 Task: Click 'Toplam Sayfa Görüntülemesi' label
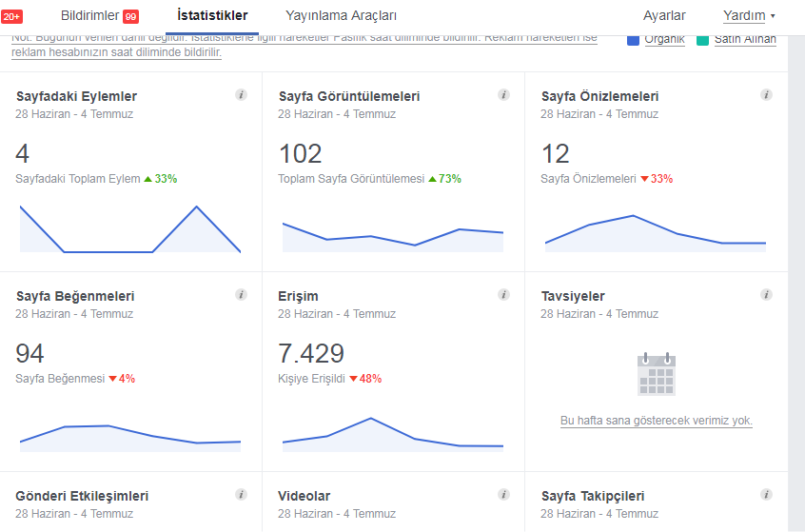(x=352, y=179)
